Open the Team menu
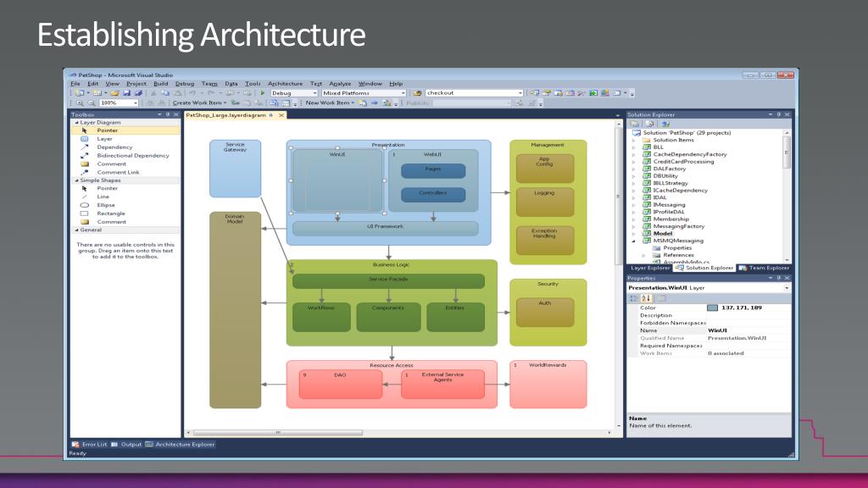 click(209, 84)
